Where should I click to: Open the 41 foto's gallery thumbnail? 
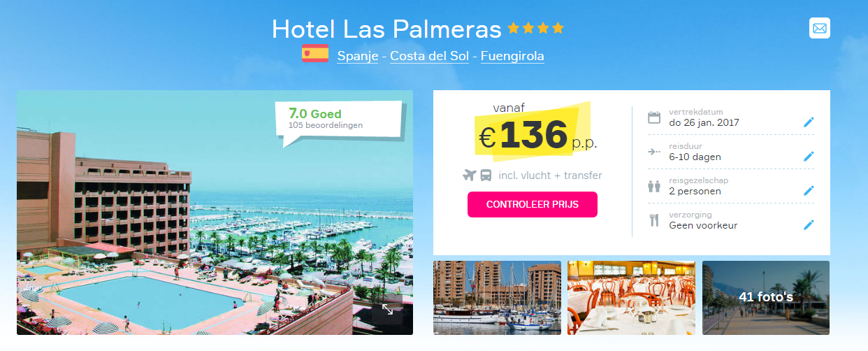pos(766,298)
